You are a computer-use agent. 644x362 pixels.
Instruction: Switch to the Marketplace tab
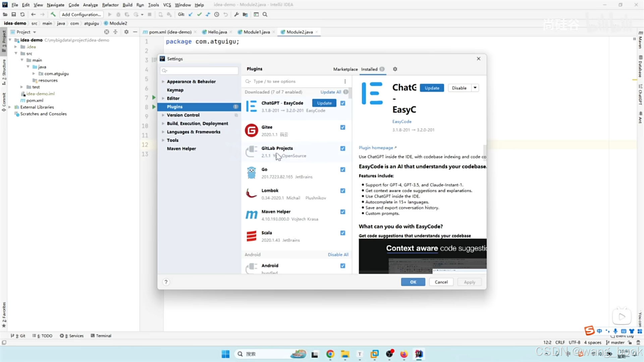[x=345, y=69]
